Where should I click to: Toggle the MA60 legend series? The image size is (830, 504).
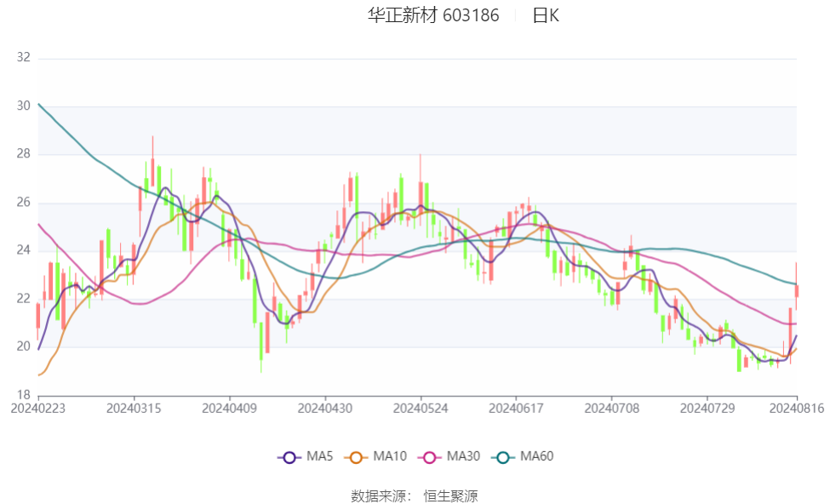click(x=523, y=456)
